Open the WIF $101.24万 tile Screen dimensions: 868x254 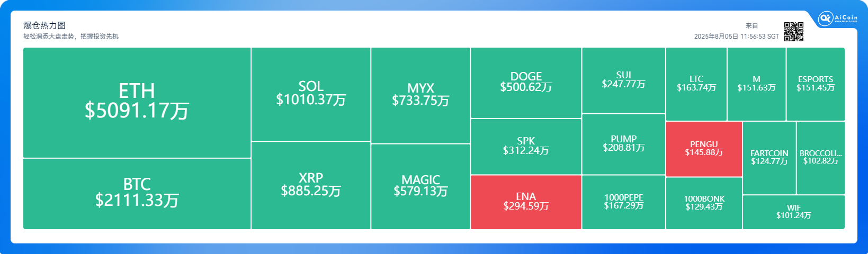(793, 212)
